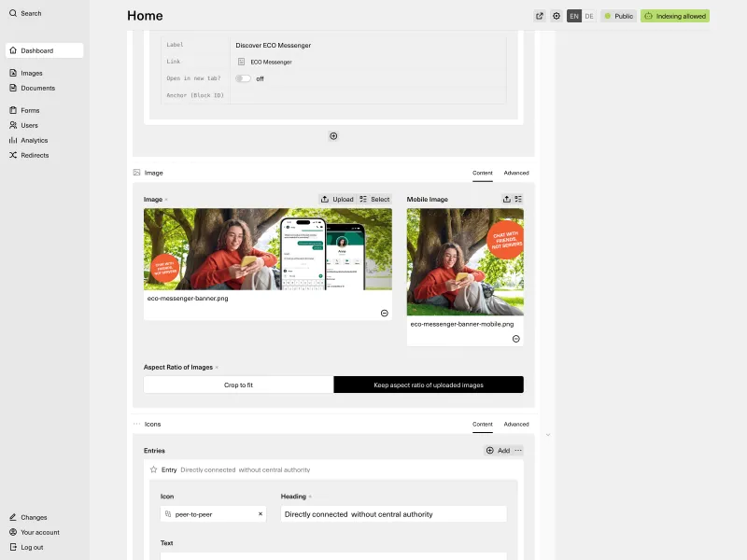Open the external link preview icon
Viewport: 747px width, 560px height.
pyautogui.click(x=539, y=16)
